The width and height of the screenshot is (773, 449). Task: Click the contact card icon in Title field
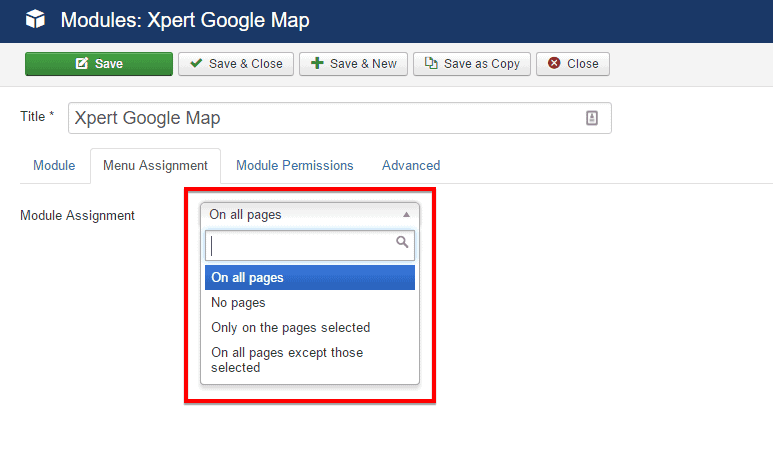pyautogui.click(x=592, y=118)
